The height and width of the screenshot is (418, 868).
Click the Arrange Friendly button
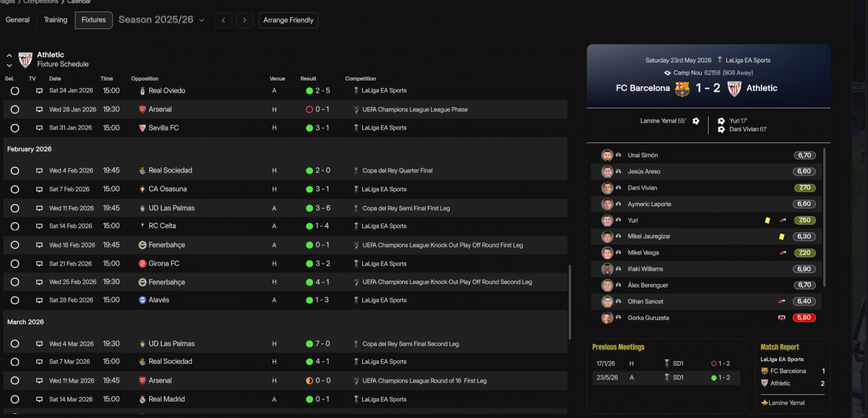pyautogui.click(x=288, y=20)
